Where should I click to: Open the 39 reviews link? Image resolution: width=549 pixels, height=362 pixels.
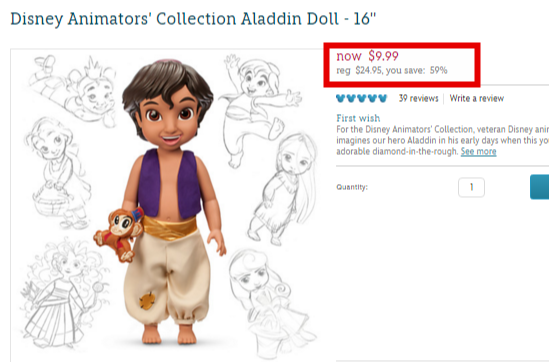point(418,98)
